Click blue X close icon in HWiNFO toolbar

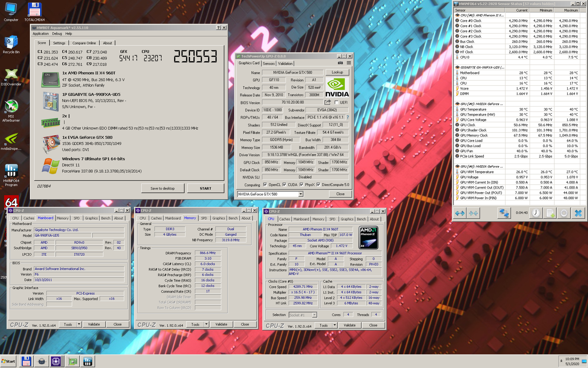578,213
